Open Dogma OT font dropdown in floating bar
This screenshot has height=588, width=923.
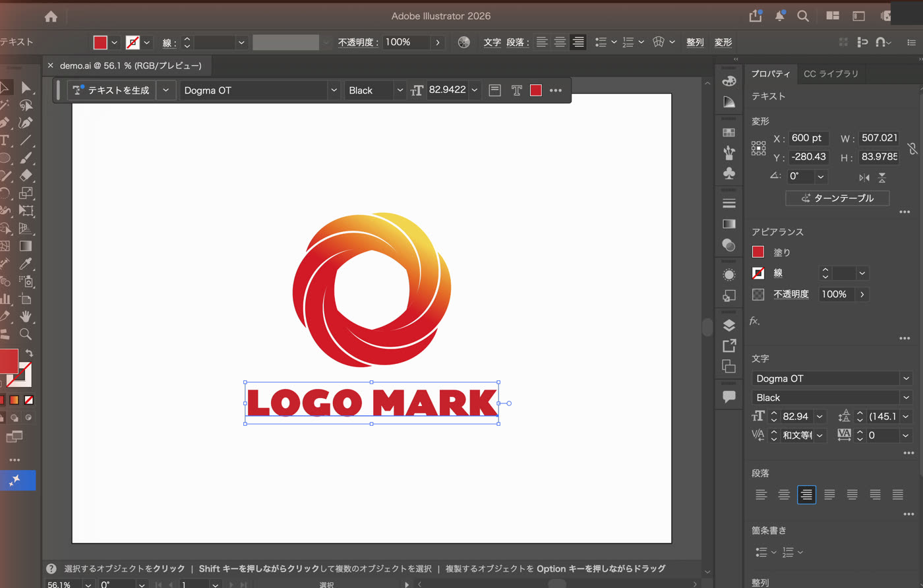[334, 90]
